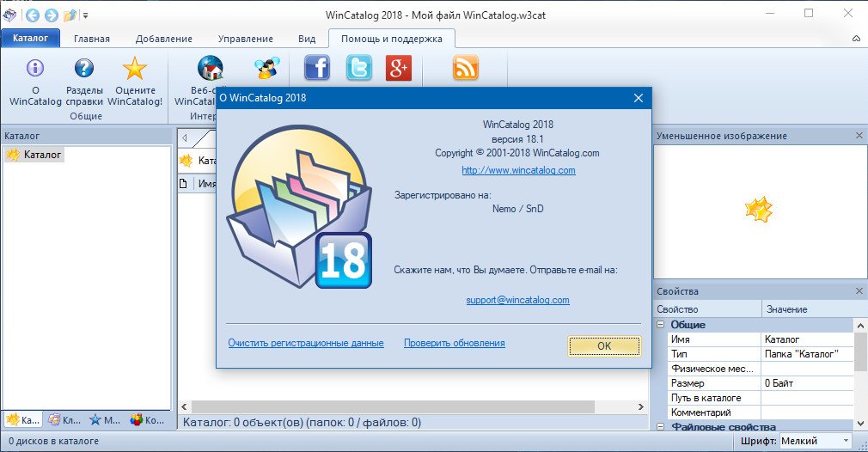Open the WinCatalog website globe icon
Viewport: 868px width, 452px height.
pos(211,68)
